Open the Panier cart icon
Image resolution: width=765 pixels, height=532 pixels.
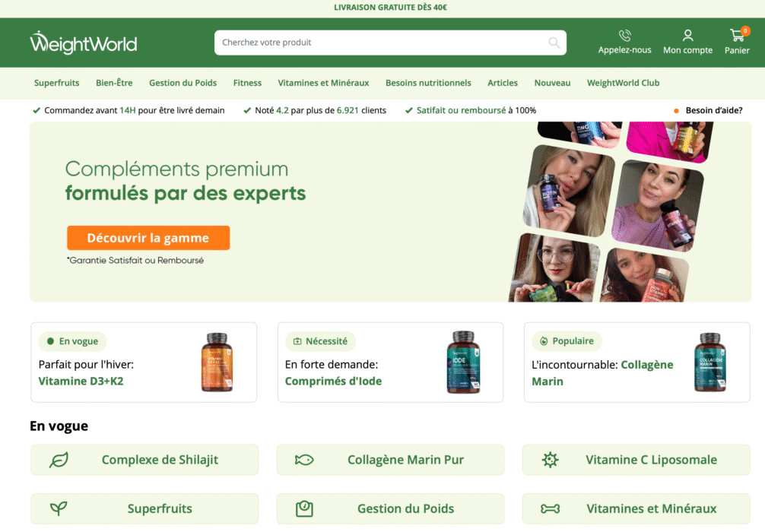pos(737,35)
